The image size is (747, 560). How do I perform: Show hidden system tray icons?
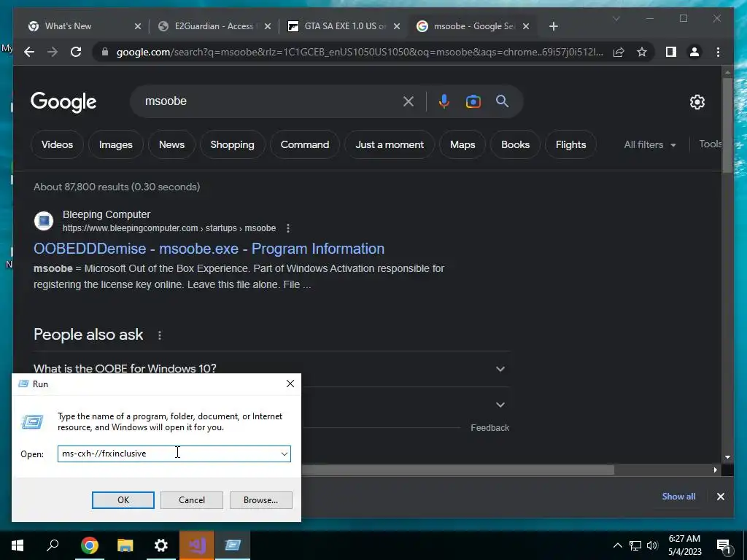click(x=617, y=545)
